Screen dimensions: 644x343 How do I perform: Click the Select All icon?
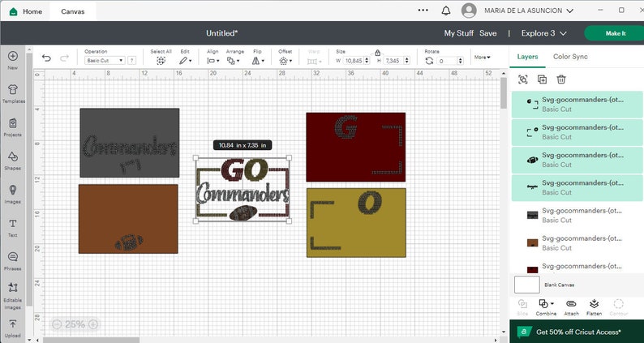pyautogui.click(x=161, y=61)
